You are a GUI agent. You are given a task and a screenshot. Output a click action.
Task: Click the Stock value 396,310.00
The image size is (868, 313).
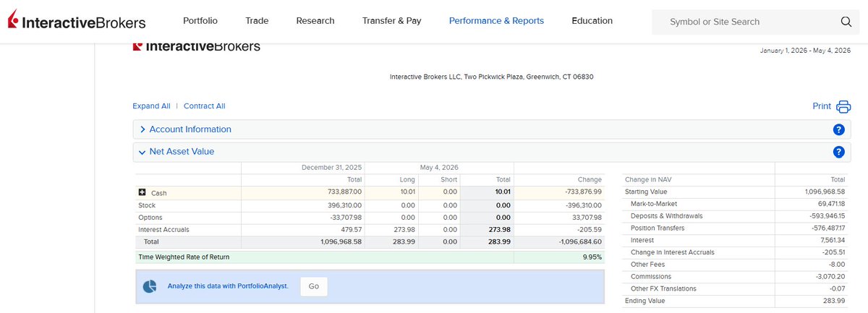(344, 205)
